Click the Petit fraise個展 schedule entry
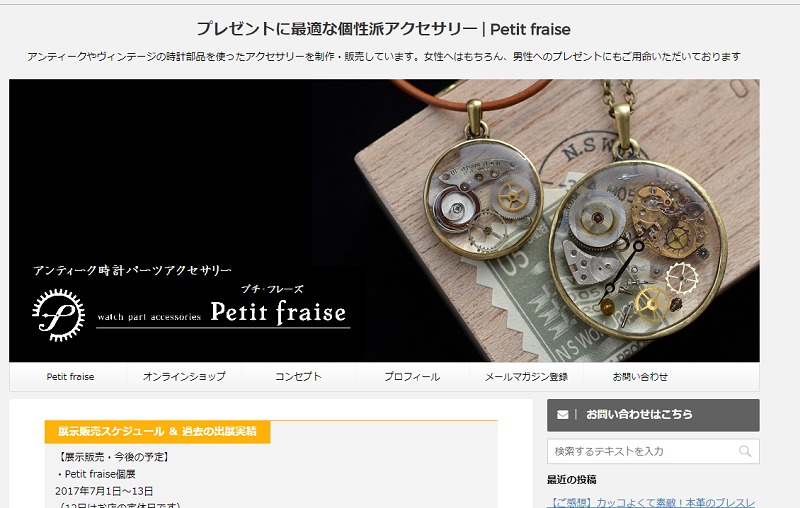 click(x=97, y=474)
